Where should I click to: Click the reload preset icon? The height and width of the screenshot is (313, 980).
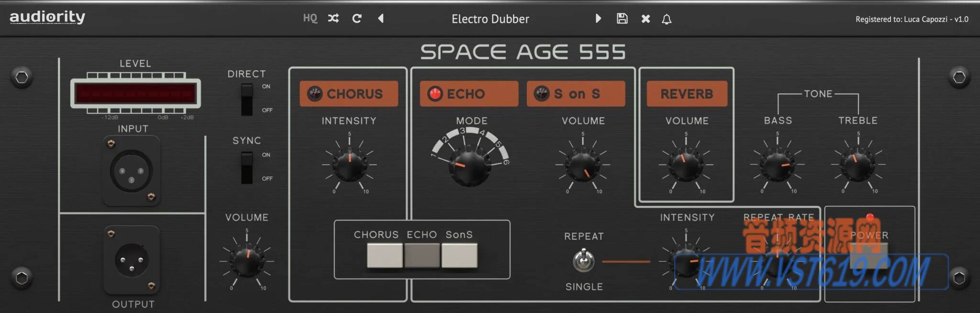point(357,18)
